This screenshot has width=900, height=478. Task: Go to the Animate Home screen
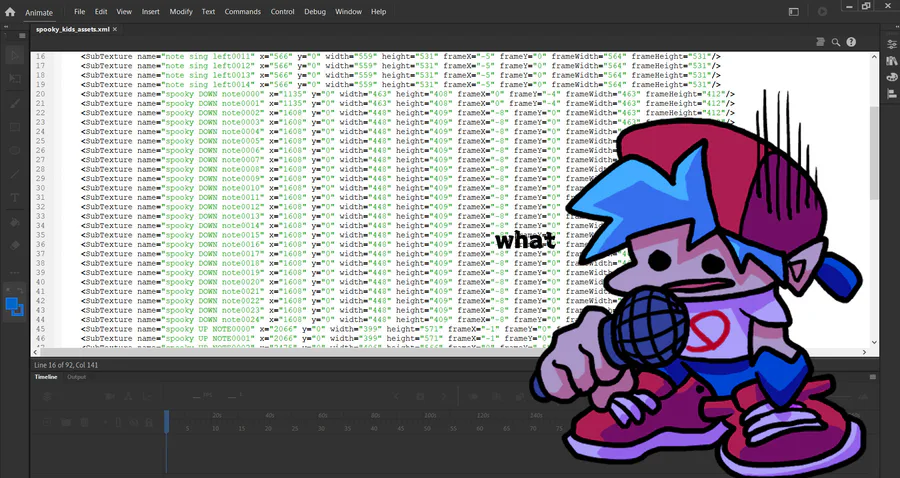pyautogui.click(x=10, y=11)
